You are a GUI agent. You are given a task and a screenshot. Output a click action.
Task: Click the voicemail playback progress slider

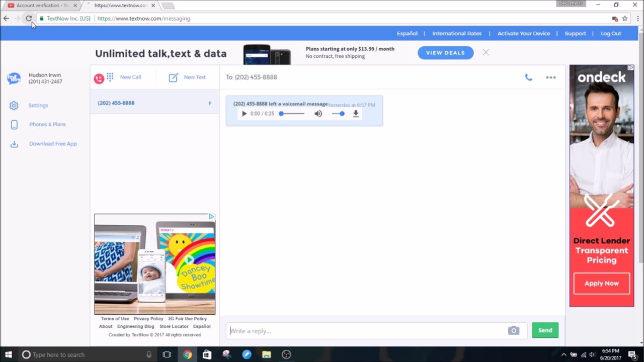292,114
